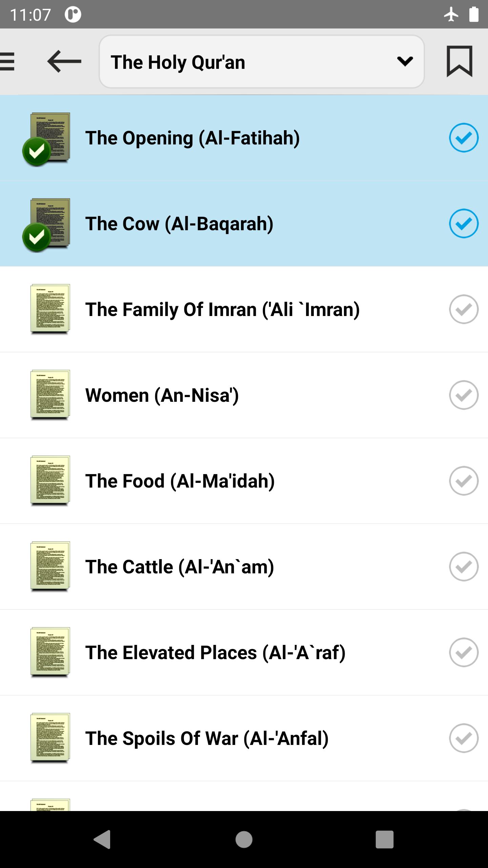488x868 pixels.
Task: Open bookmarks with the bookmark icon
Action: (x=459, y=61)
